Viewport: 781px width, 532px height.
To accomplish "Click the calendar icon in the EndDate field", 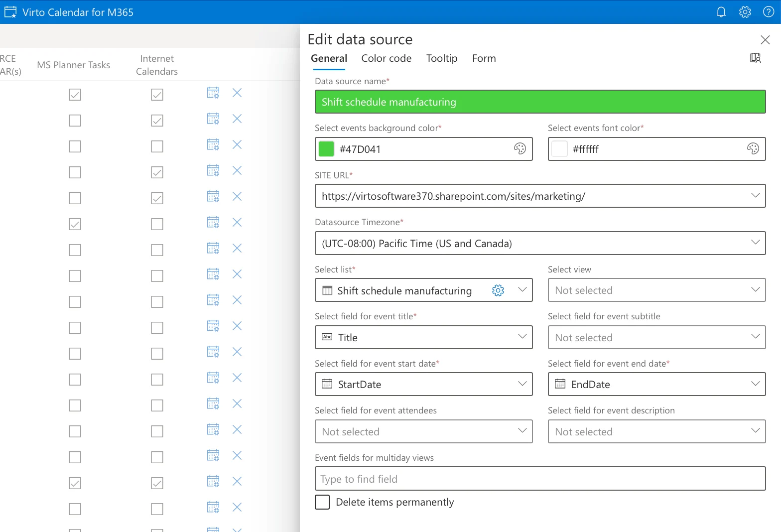I will tap(560, 384).
